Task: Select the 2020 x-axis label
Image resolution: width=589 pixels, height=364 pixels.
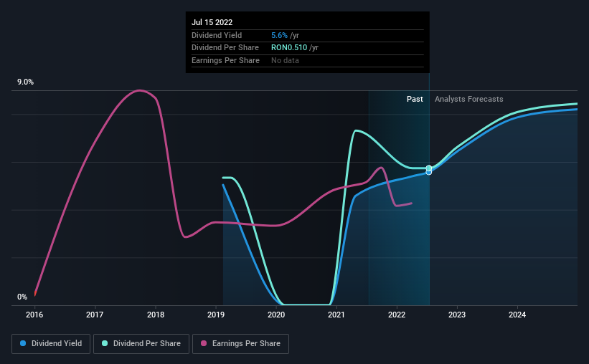Action: (x=276, y=315)
